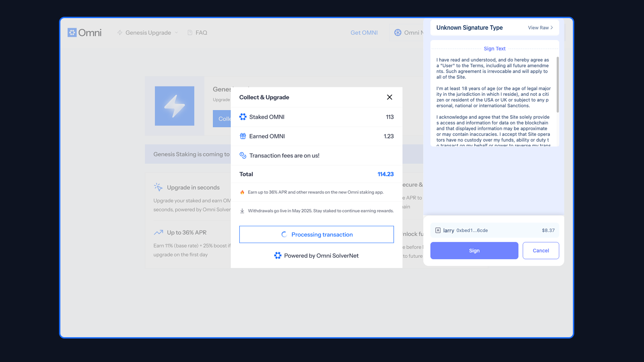Click the Up to 36% APR trend icon

point(158,232)
